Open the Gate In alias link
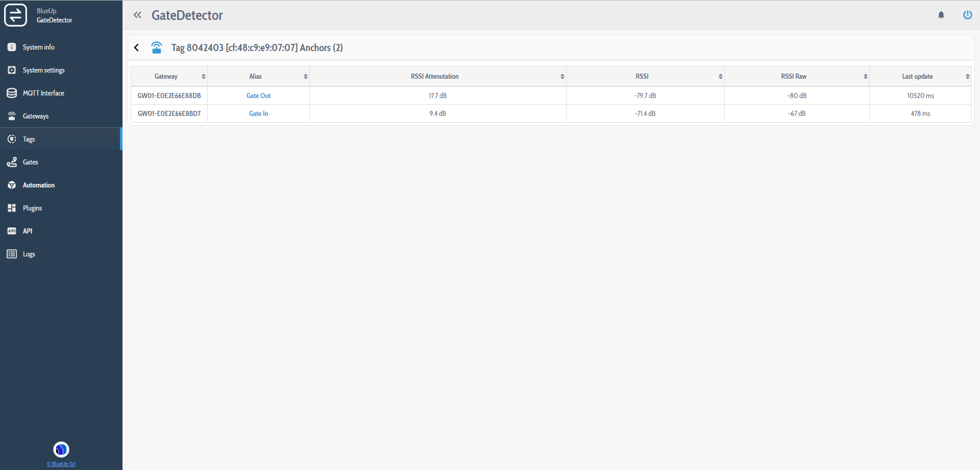Image resolution: width=980 pixels, height=470 pixels. coord(258,113)
